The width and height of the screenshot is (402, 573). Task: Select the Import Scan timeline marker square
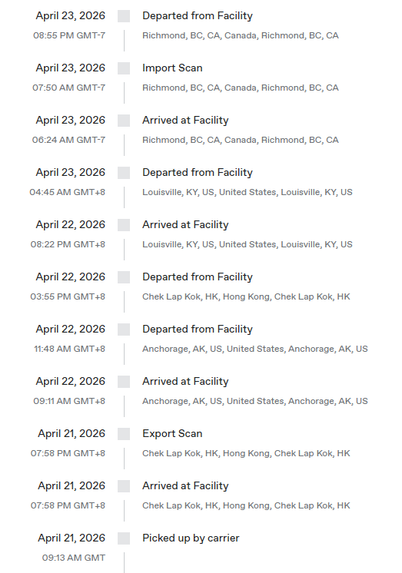pos(124,68)
